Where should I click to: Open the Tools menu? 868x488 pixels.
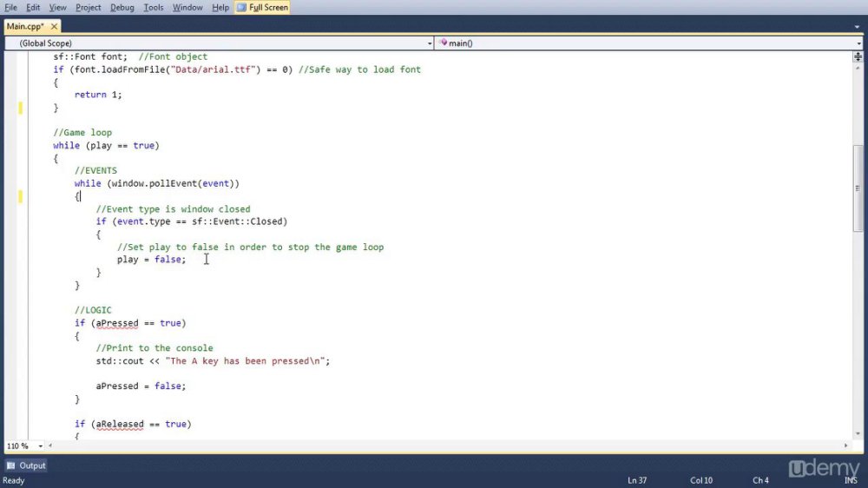coord(154,7)
